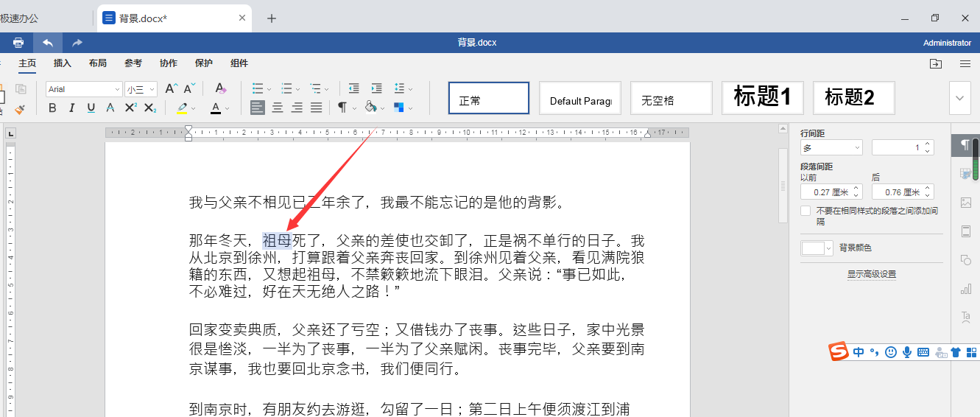Screen dimensions: 980x417
Task: Open the 背景颜色 swatch dropdown
Action: 817,248
